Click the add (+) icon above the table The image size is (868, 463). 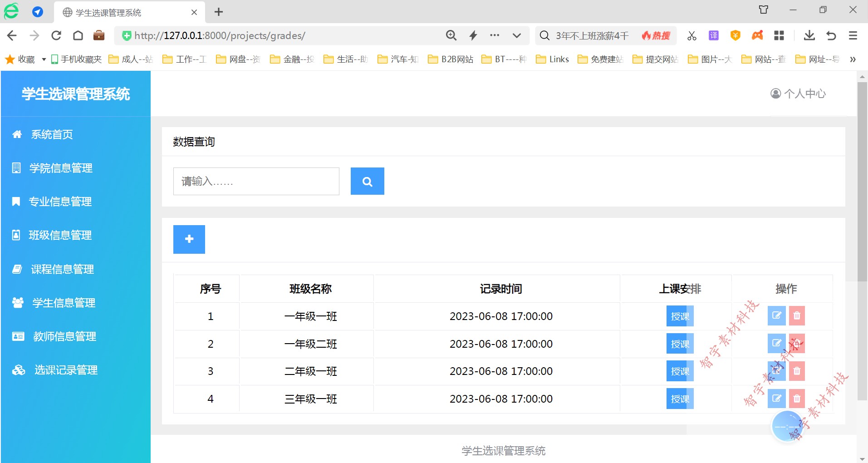pyautogui.click(x=189, y=239)
